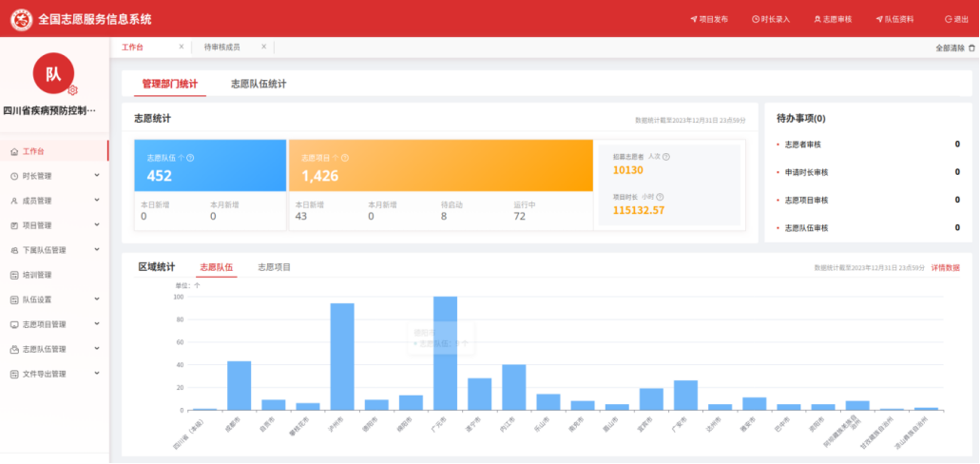The image size is (980, 464).
Task: Expand the 项目管理 chevron
Action: (97, 225)
